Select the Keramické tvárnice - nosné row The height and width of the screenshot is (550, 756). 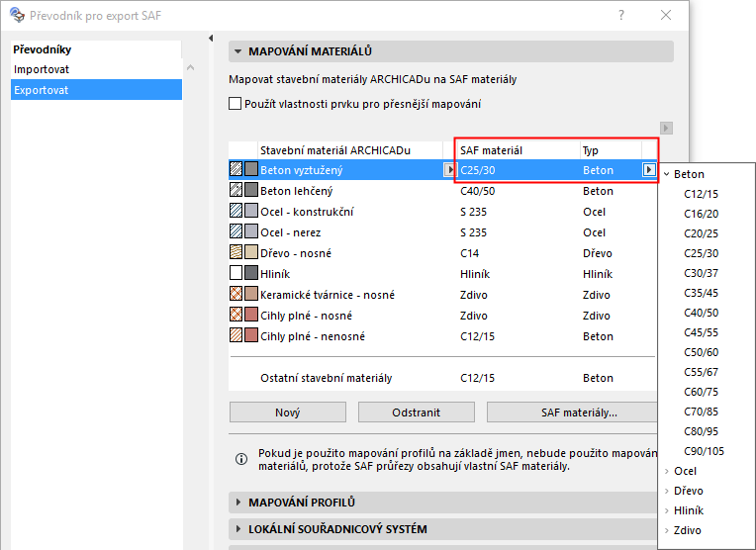442,295
